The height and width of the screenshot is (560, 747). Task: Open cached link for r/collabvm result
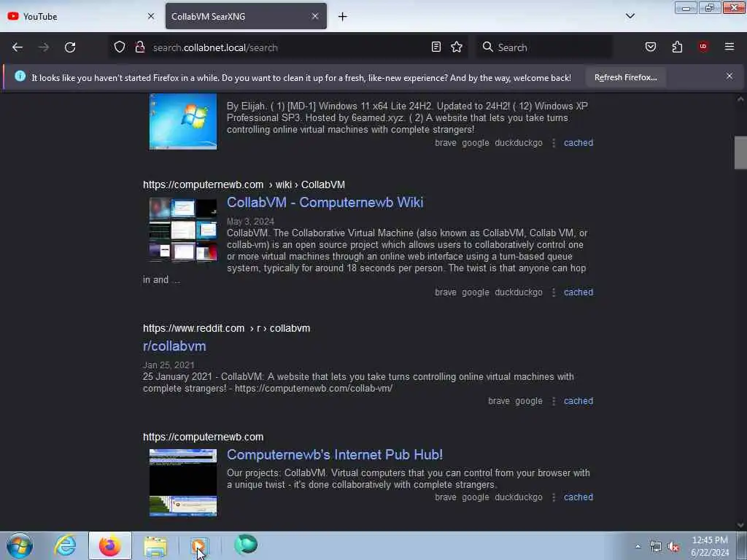(x=578, y=401)
